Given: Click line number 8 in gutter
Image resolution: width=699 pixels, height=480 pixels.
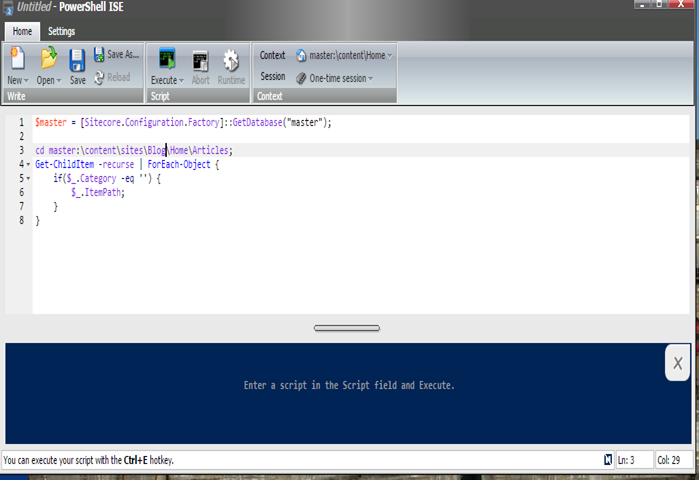Looking at the screenshot, I should [x=21, y=220].
